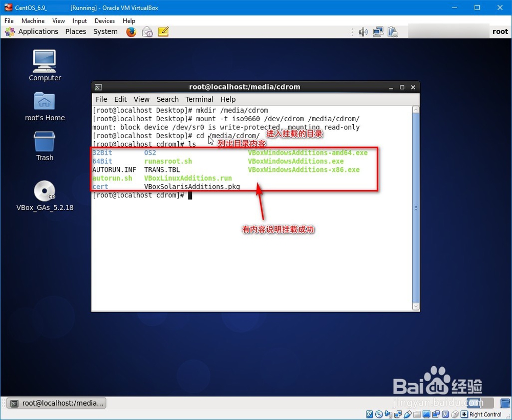
Task: Click the hard disk activity icon in the VirtualBox status bar
Action: [369, 414]
